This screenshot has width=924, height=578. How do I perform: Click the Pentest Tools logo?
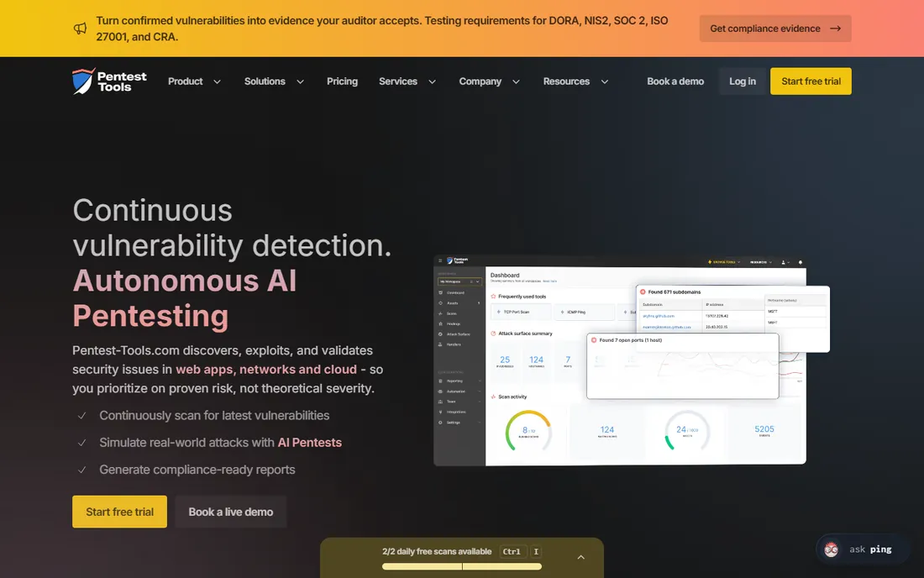coord(109,81)
